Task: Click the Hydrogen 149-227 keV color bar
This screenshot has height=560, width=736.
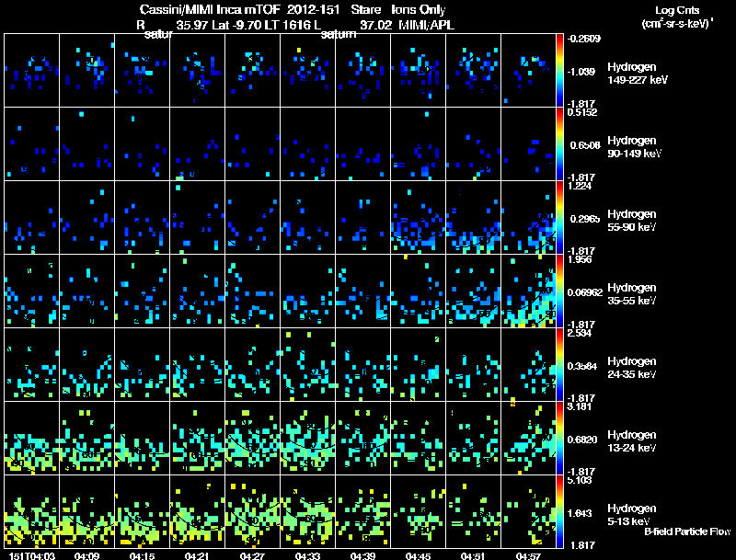Action: pyautogui.click(x=559, y=71)
